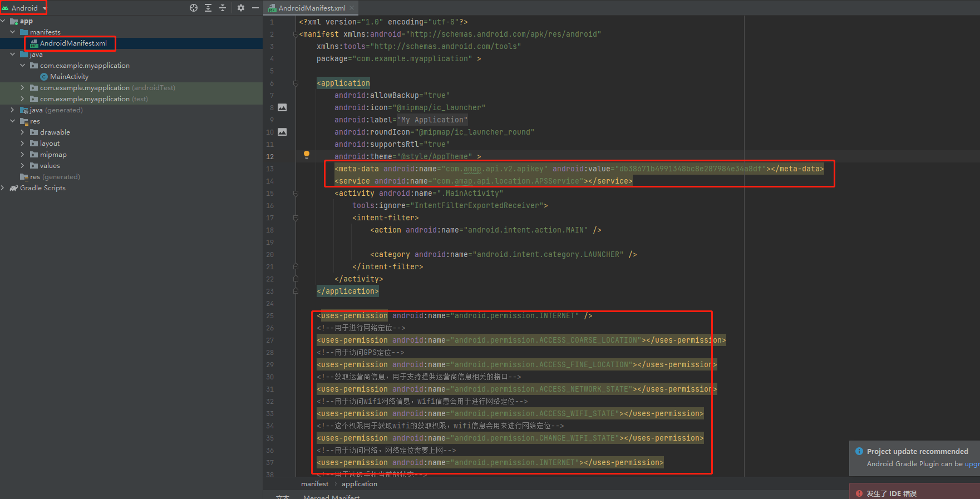The image size is (980, 499).
Task: Expand the values folder
Action: 23,166
